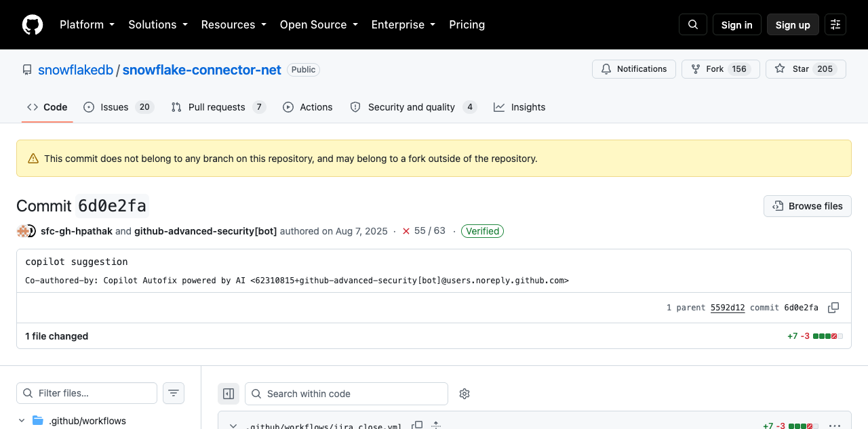Click the commit hash 6d0e2fa heading

(x=112, y=206)
